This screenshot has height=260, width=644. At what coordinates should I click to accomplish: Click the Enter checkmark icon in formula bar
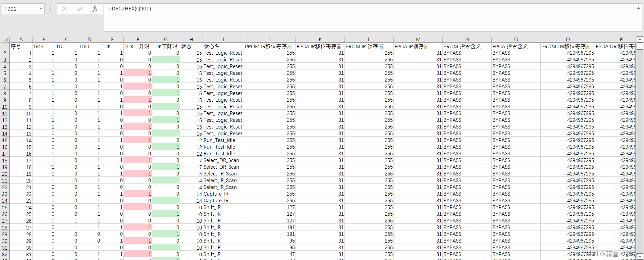click(x=80, y=9)
